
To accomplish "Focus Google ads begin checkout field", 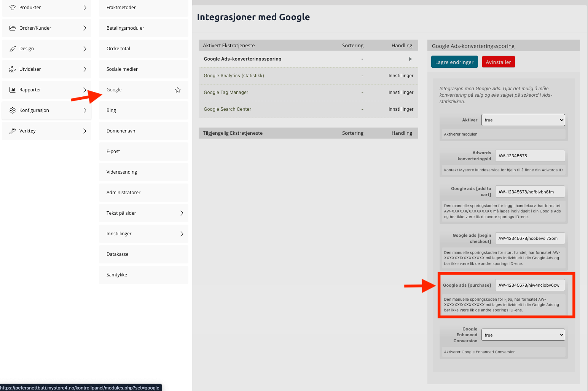I will click(x=530, y=238).
